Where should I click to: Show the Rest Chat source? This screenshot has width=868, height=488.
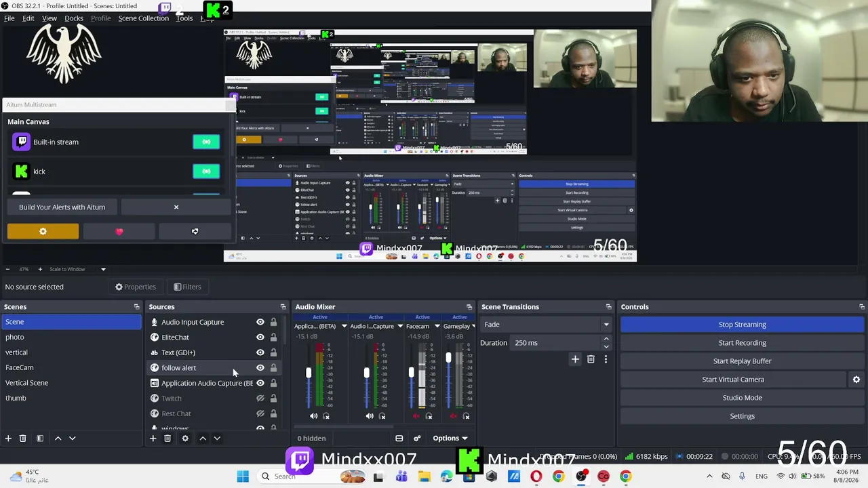(260, 413)
